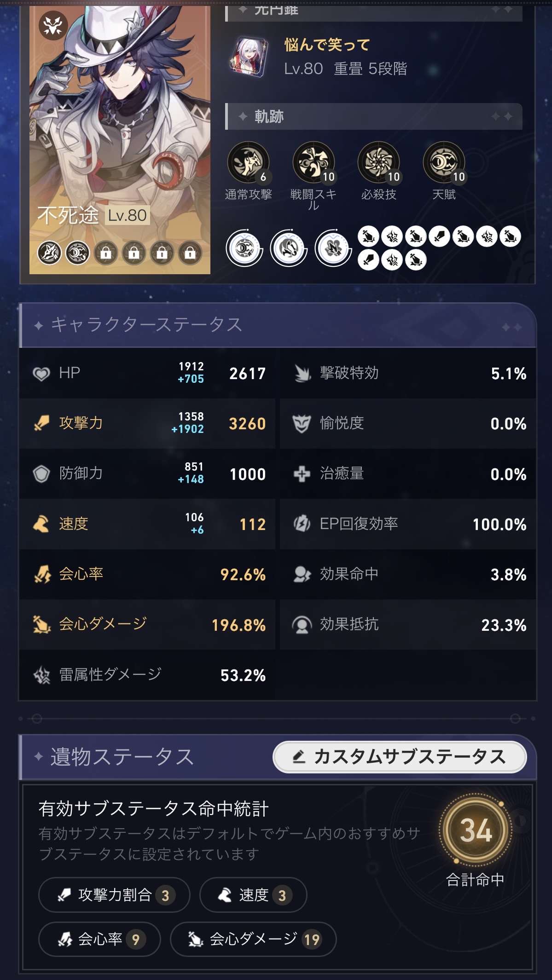Tap the third large bonus trace circle
552x980 pixels.
click(x=333, y=248)
